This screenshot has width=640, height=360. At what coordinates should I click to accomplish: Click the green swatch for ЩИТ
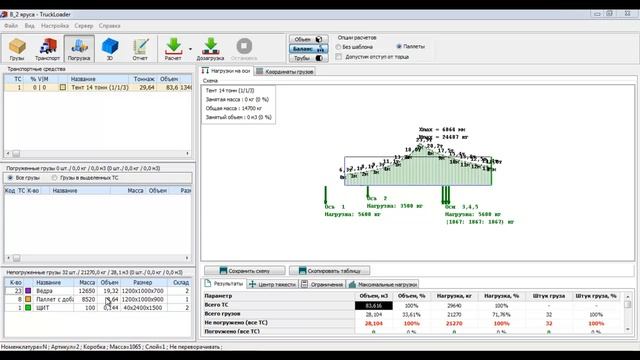28,308
